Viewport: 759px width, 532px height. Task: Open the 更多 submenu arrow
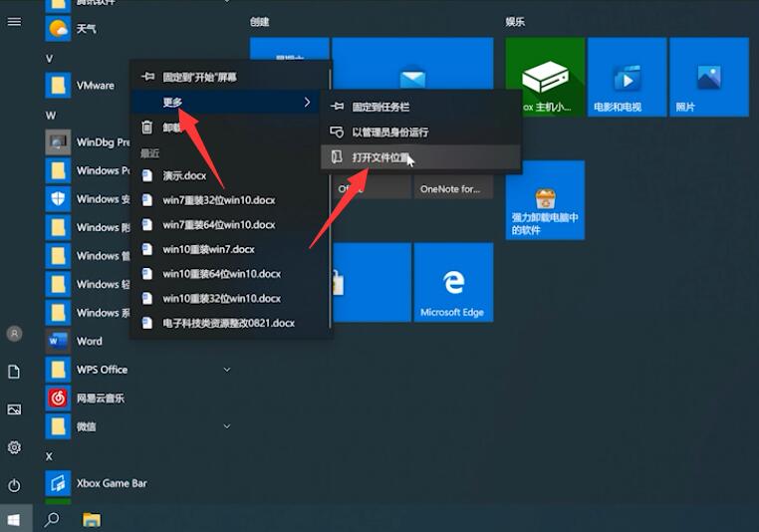pos(307,103)
